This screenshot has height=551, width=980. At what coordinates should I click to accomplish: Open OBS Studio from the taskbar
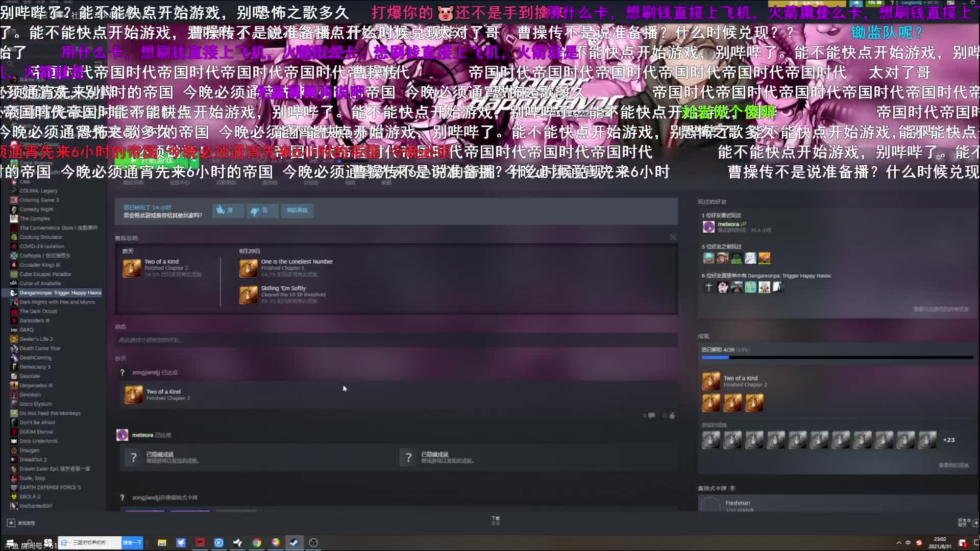coord(313,543)
